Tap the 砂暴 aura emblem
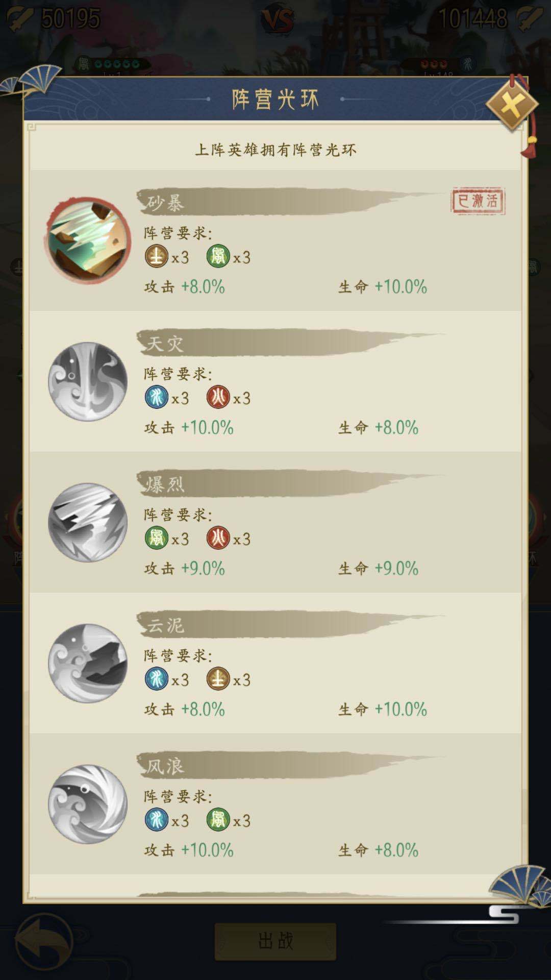The width and height of the screenshot is (551, 980). point(88,240)
